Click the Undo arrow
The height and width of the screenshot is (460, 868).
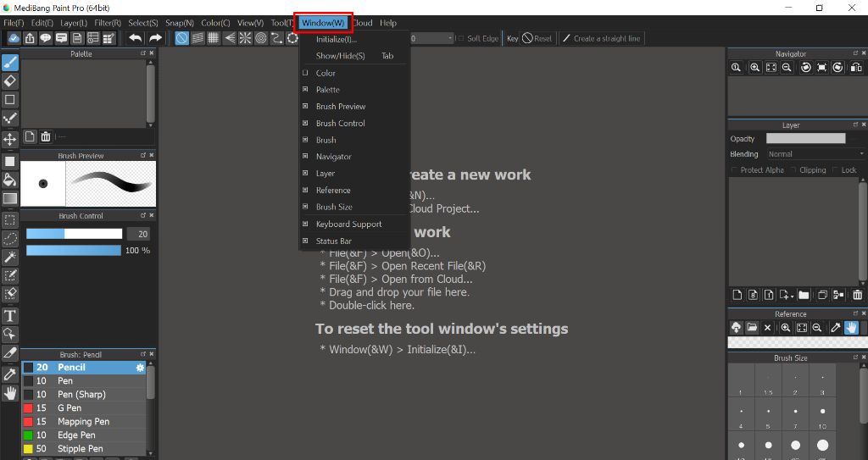[x=135, y=38]
